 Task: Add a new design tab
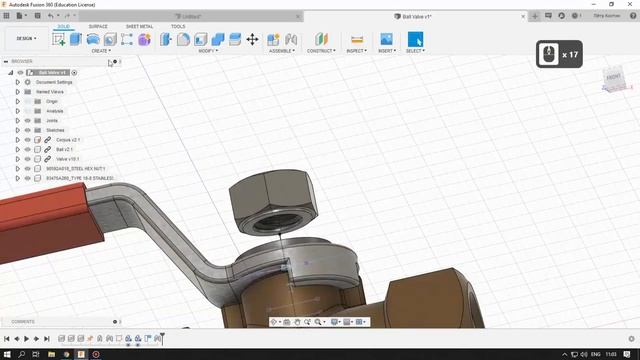click(x=535, y=16)
